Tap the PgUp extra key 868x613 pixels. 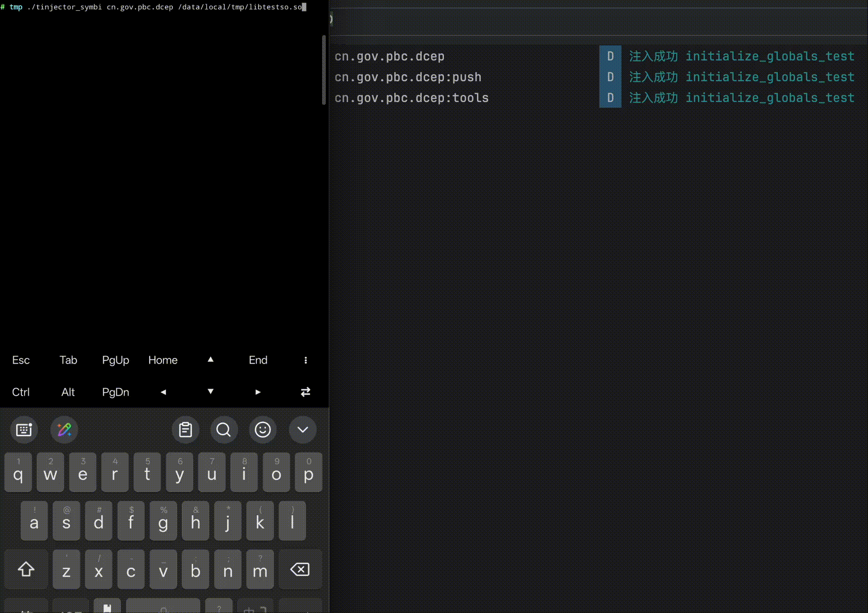pos(116,360)
